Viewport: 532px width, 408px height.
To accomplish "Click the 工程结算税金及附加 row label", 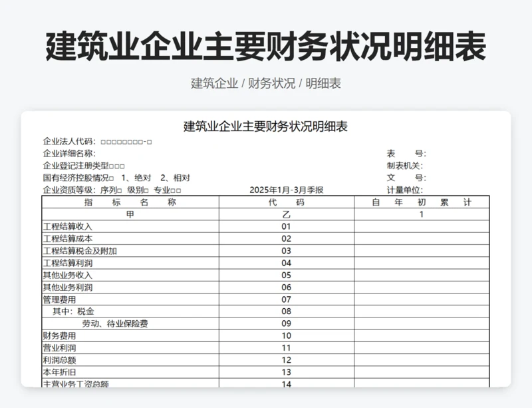I will 80,251.
